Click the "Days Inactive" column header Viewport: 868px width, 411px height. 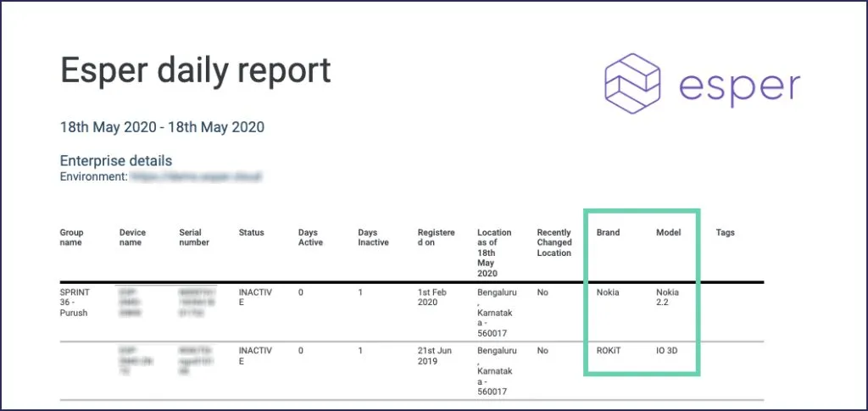(x=373, y=237)
